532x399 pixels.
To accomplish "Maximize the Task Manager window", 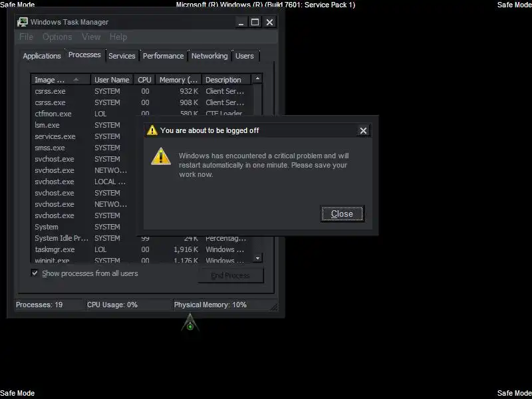I will [255, 23].
